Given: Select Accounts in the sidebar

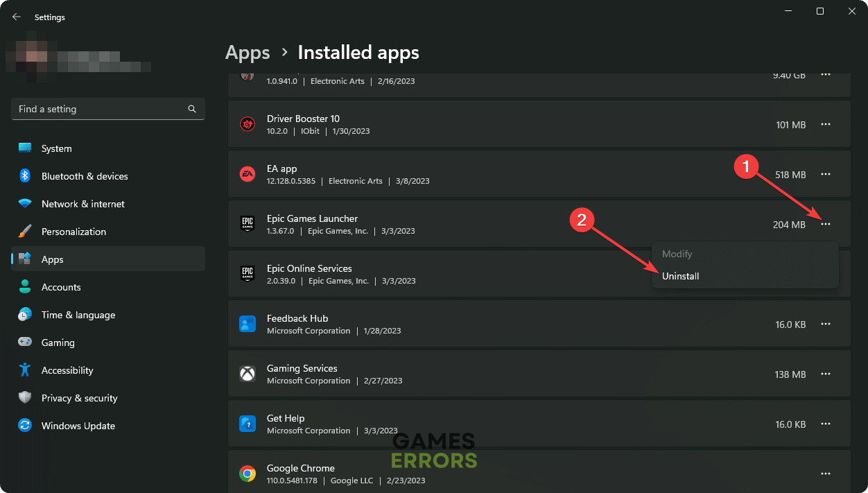Looking at the screenshot, I should tap(61, 287).
